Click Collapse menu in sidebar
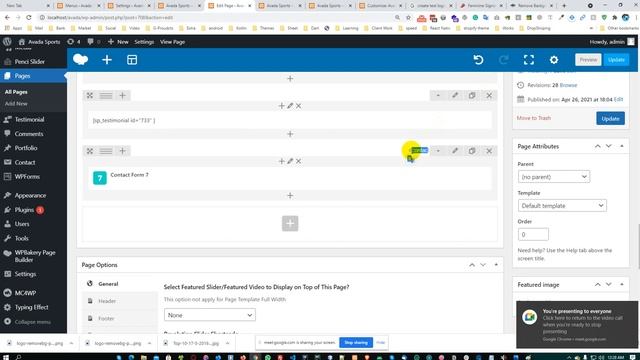The width and height of the screenshot is (640, 360). tap(33, 322)
